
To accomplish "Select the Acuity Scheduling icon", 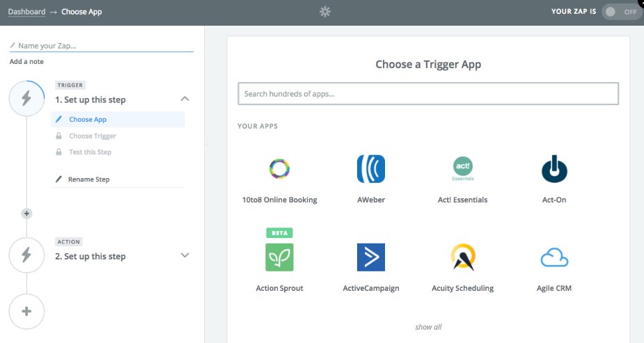I will pyautogui.click(x=463, y=257).
